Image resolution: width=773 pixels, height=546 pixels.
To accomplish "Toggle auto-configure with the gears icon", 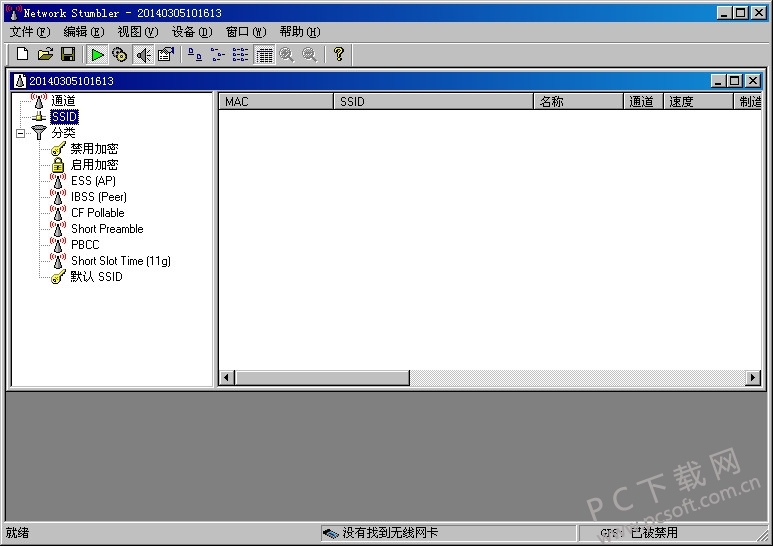I will 120,55.
